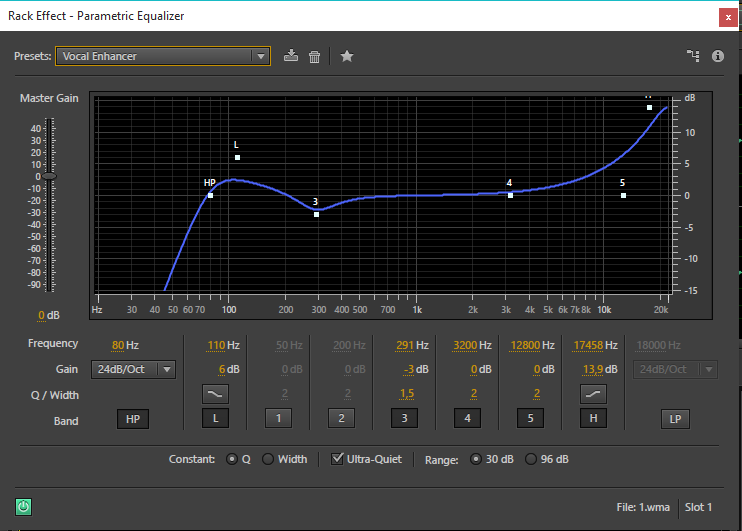Image resolution: width=742 pixels, height=531 pixels.
Task: Disable band 4
Action: [467, 418]
